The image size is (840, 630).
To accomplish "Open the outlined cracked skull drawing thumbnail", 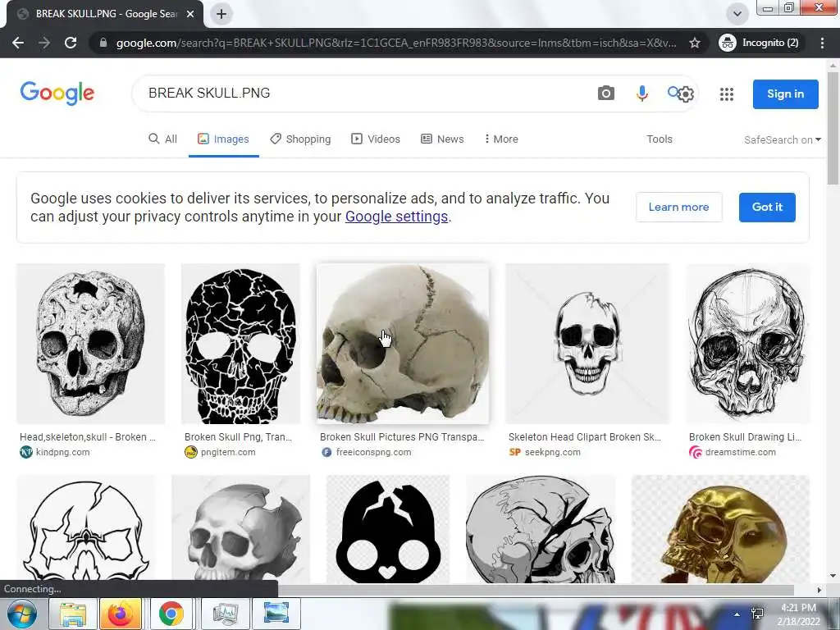I will pos(86,529).
